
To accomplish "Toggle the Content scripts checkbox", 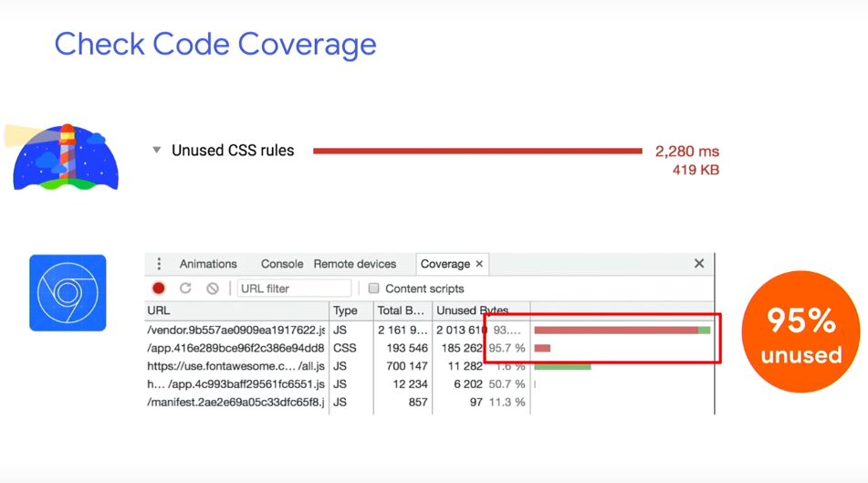I will click(373, 288).
